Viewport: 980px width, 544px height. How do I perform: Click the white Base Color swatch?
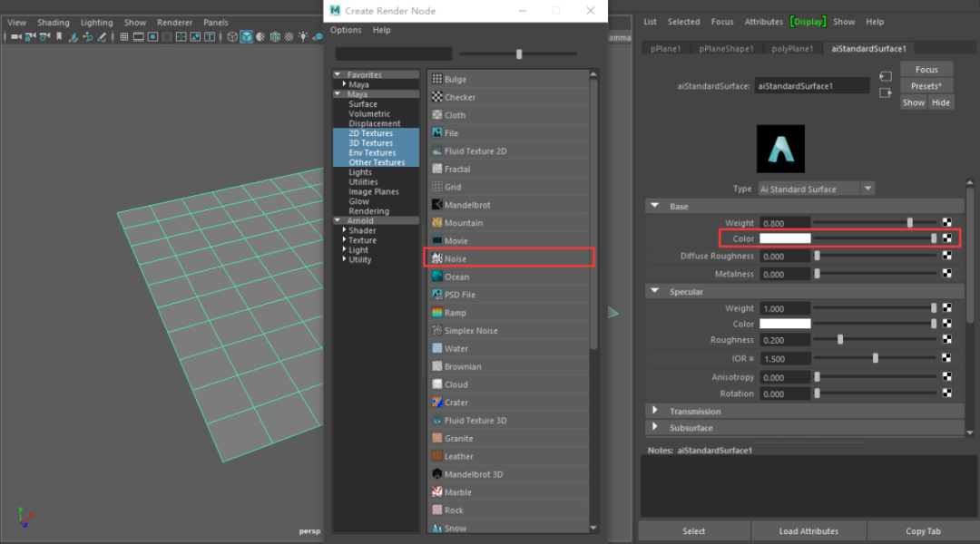tap(785, 238)
